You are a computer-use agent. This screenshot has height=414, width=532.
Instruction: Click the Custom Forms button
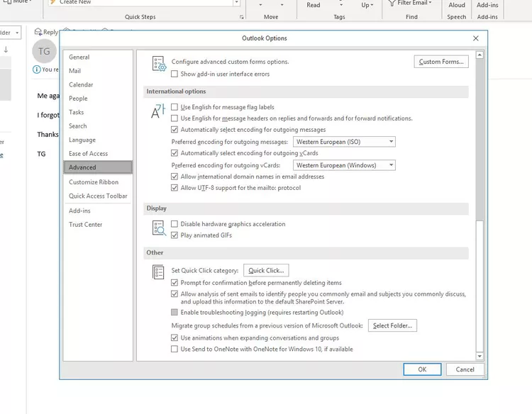(x=441, y=62)
